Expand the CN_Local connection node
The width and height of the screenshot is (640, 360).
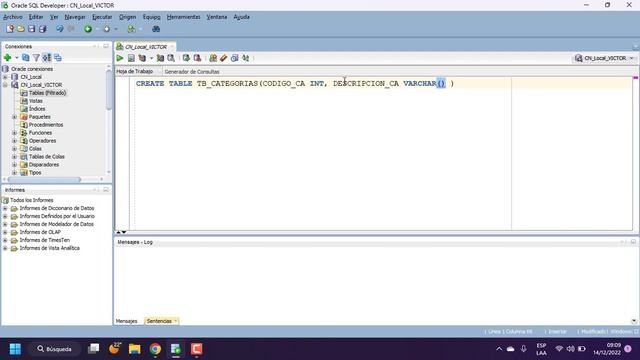tap(5, 77)
